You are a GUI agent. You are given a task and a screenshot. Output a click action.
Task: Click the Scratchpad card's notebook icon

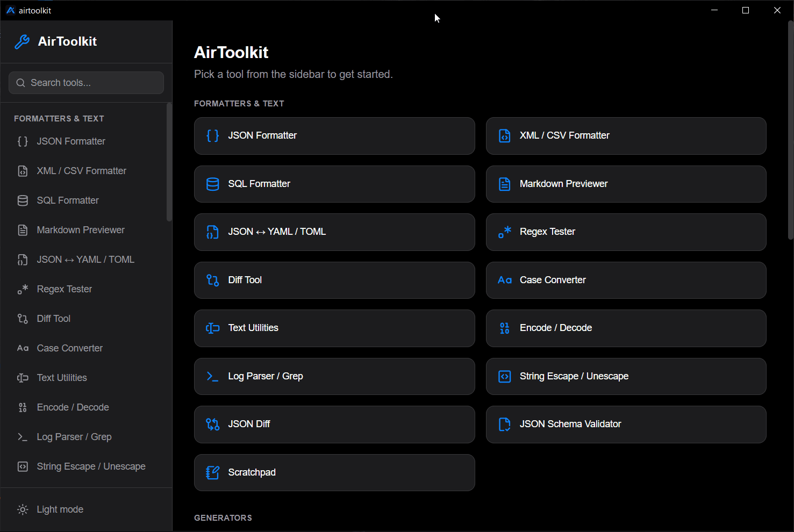[213, 472]
